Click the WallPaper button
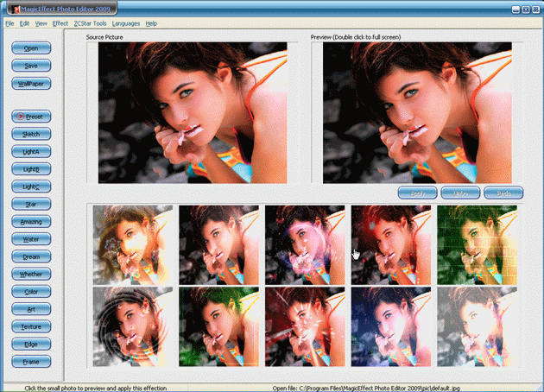This screenshot has height=392, width=544. pyautogui.click(x=30, y=84)
